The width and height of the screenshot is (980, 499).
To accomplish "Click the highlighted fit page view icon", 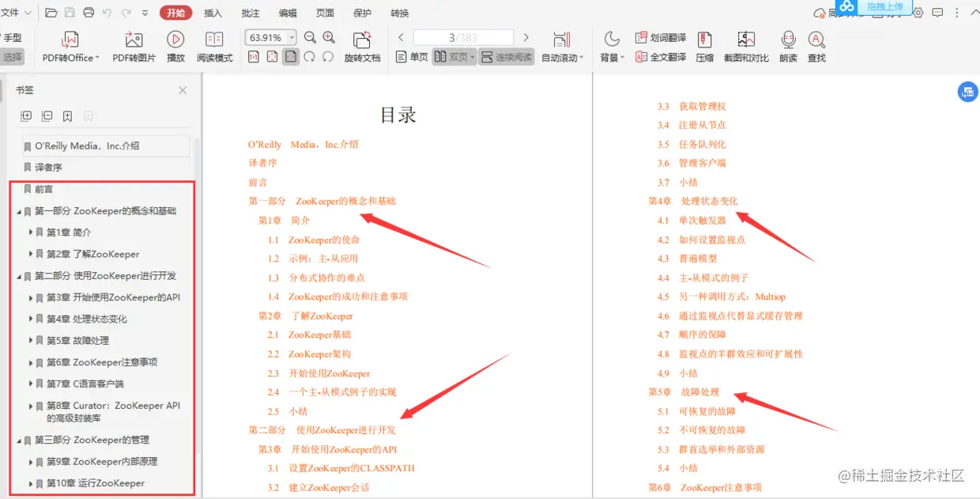I will [x=291, y=57].
